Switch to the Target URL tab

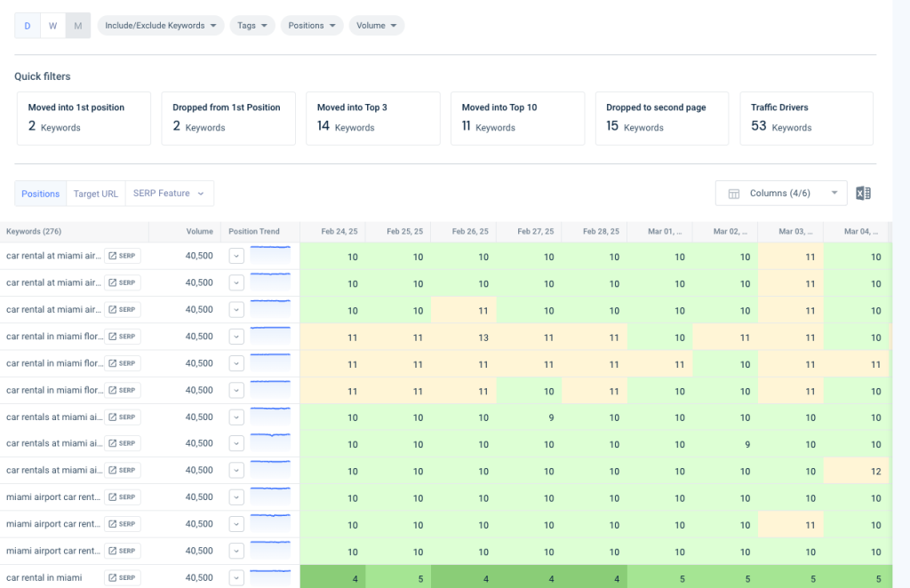coord(95,193)
